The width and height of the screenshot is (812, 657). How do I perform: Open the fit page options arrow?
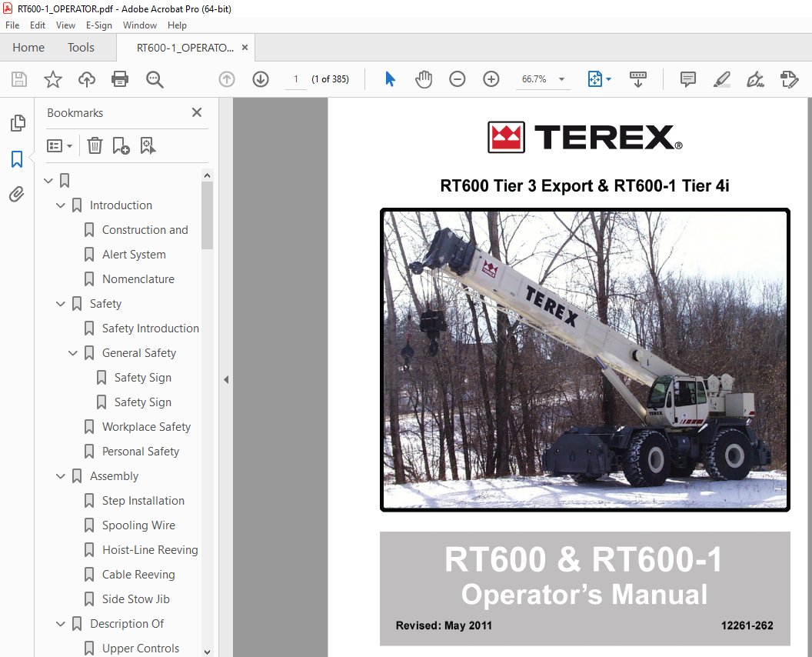pyautogui.click(x=608, y=79)
